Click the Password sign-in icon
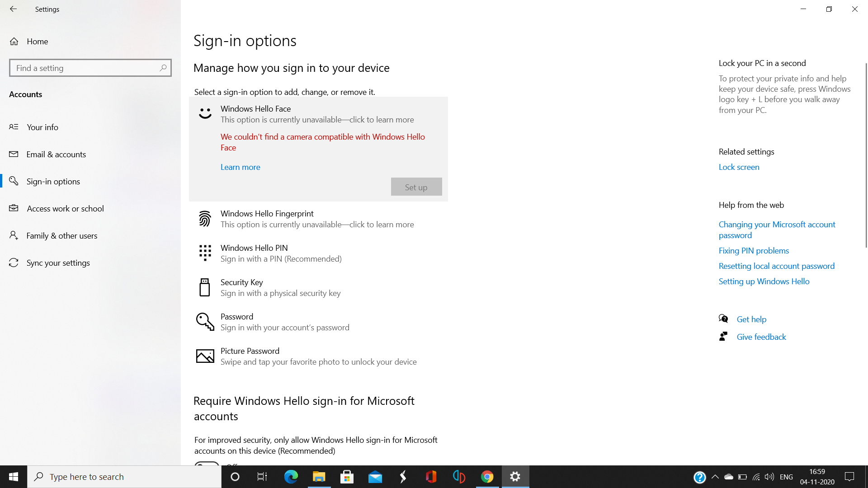 205,321
